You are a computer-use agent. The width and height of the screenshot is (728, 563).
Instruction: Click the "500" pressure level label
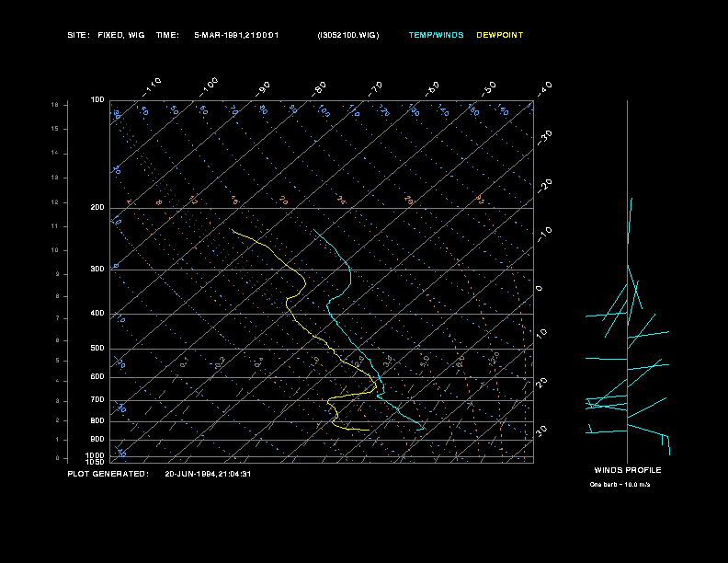coord(97,348)
